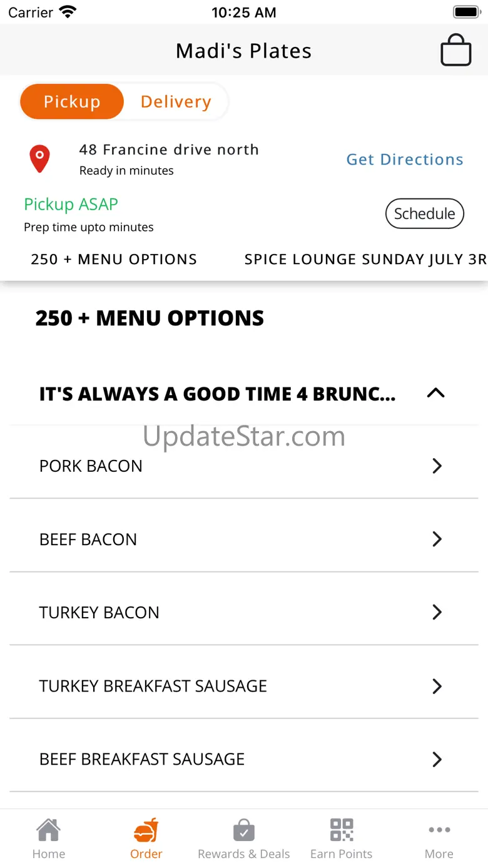The height and width of the screenshot is (868, 488).
Task: Tap the QR code Earn Points icon
Action: point(342,830)
